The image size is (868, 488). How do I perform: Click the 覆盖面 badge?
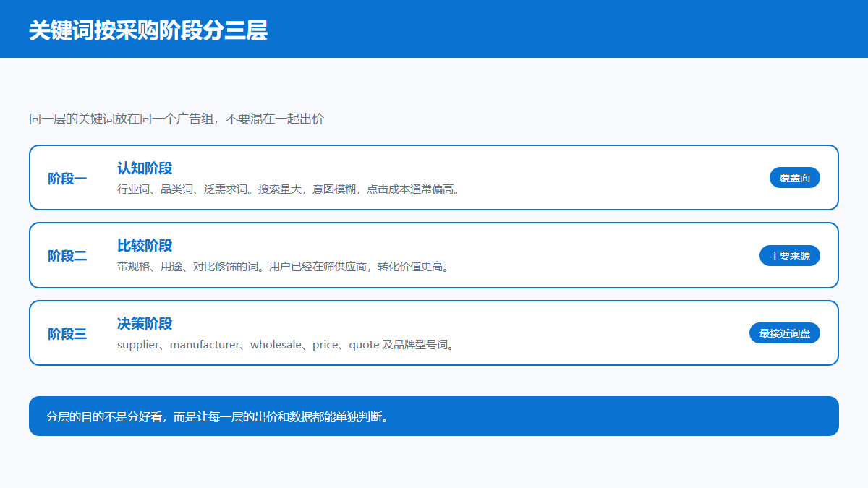[795, 177]
